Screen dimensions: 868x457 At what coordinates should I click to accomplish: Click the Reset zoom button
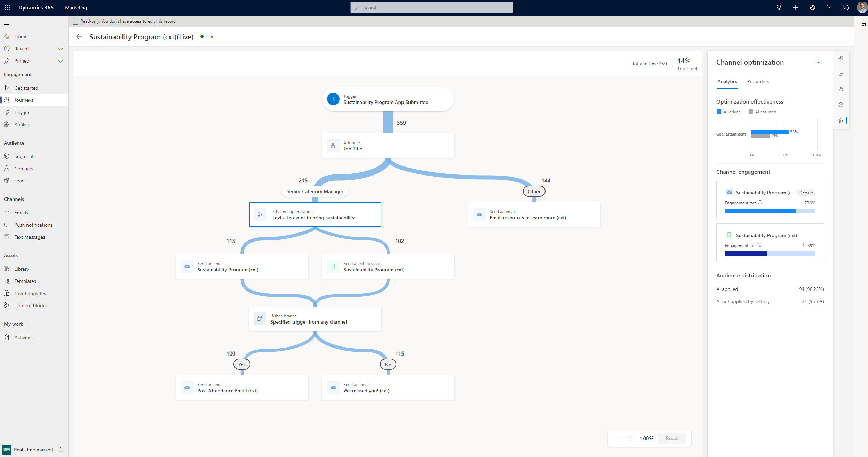pyautogui.click(x=671, y=438)
